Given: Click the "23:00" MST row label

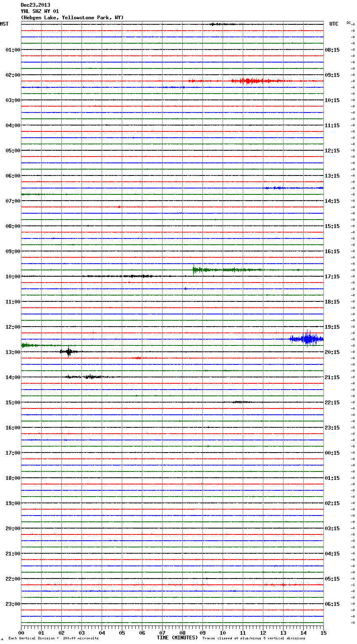Looking at the screenshot, I should pyautogui.click(x=13, y=604).
